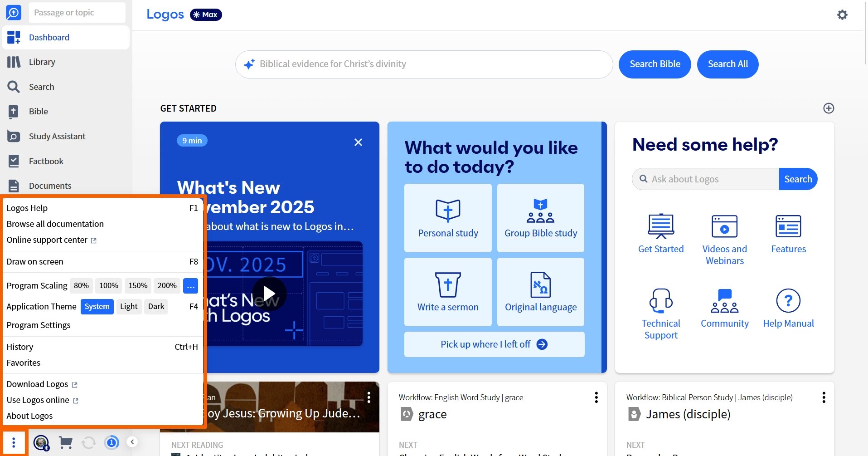This screenshot has height=456, width=868.
Task: Play the What's New video
Action: (269, 294)
